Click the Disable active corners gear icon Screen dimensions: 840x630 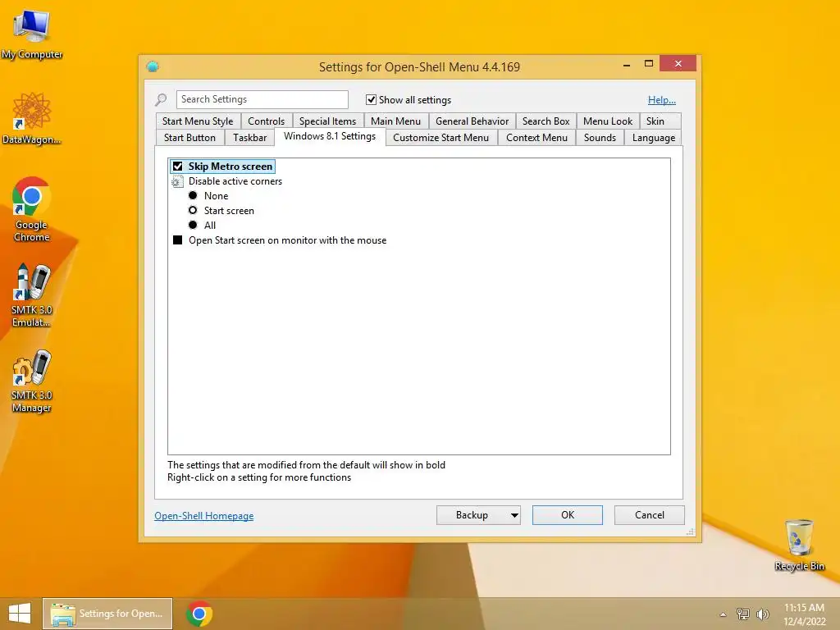point(177,181)
